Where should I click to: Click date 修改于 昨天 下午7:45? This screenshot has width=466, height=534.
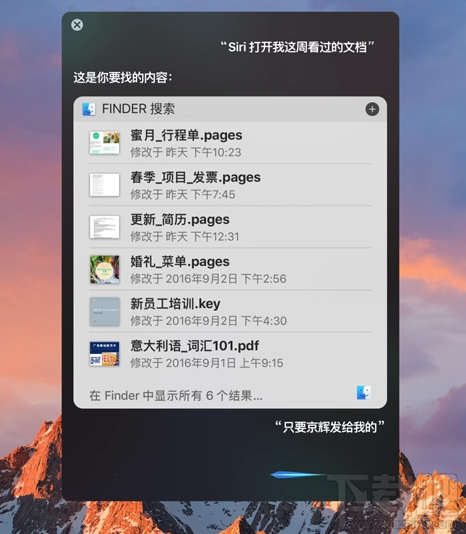183,194
